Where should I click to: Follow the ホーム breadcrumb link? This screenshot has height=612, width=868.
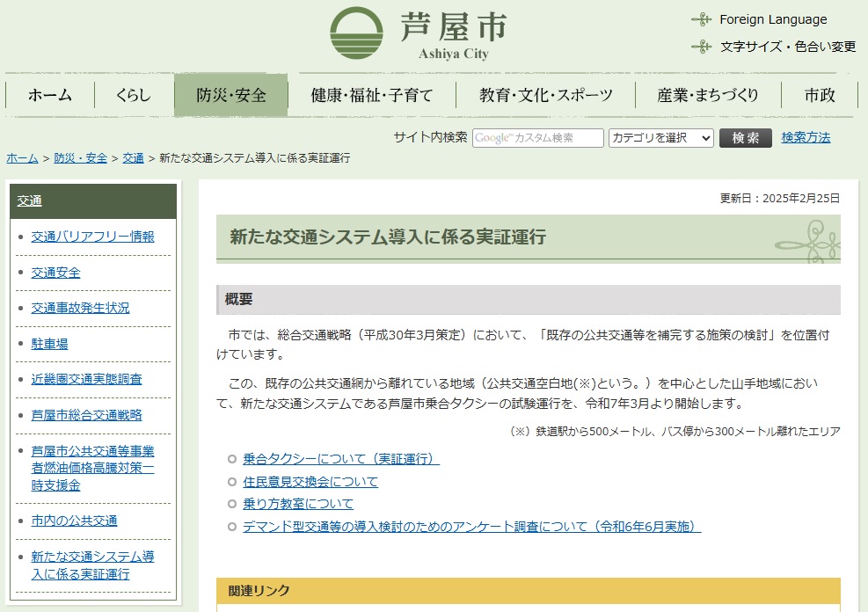[x=22, y=158]
